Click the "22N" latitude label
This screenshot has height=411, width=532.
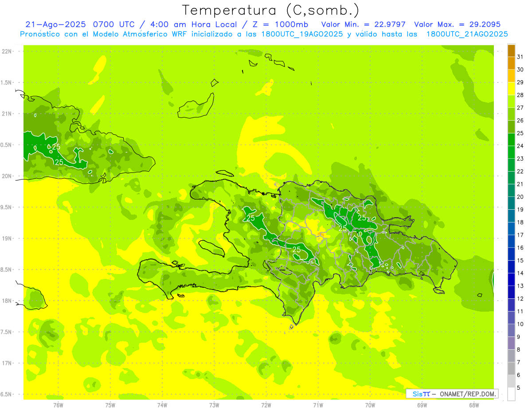(x=7, y=51)
